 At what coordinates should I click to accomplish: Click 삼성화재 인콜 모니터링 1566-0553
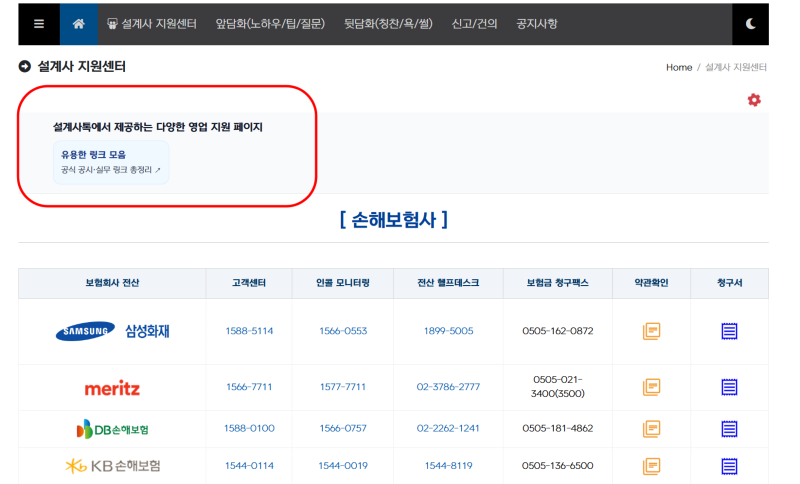(x=343, y=331)
